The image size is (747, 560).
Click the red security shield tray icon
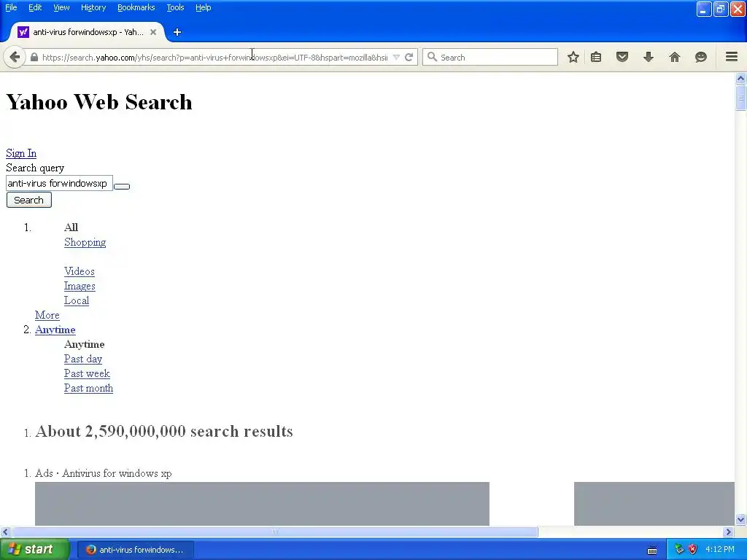click(693, 550)
